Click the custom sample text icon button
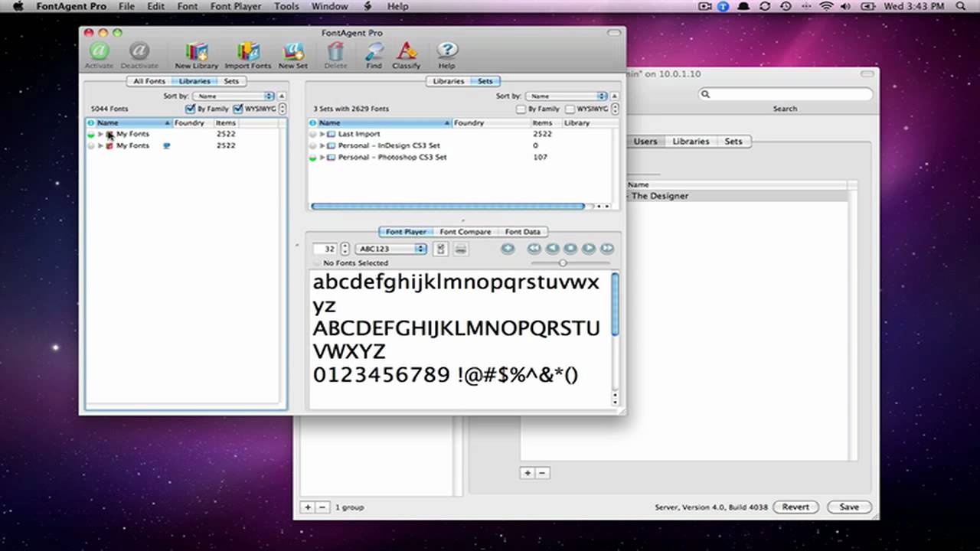The height and width of the screenshot is (551, 980). point(440,249)
